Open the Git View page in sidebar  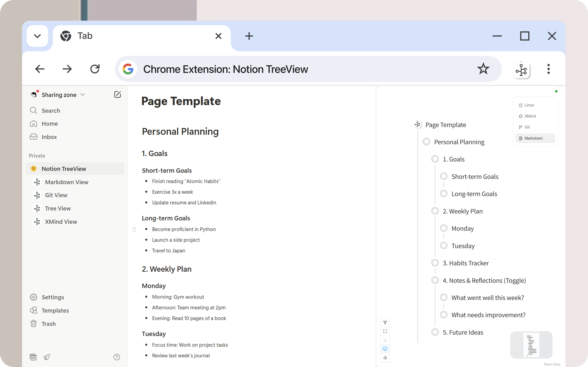click(x=56, y=195)
